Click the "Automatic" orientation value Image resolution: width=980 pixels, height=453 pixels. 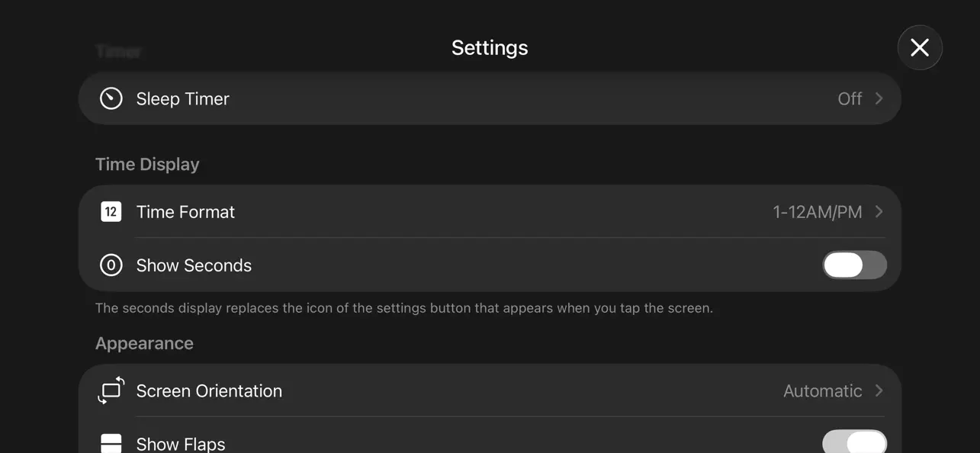(x=823, y=390)
